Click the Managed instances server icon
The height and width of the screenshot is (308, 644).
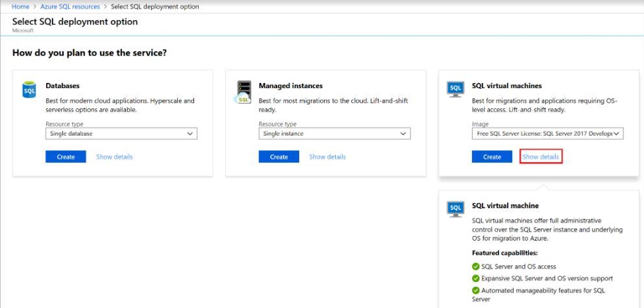coord(243,92)
